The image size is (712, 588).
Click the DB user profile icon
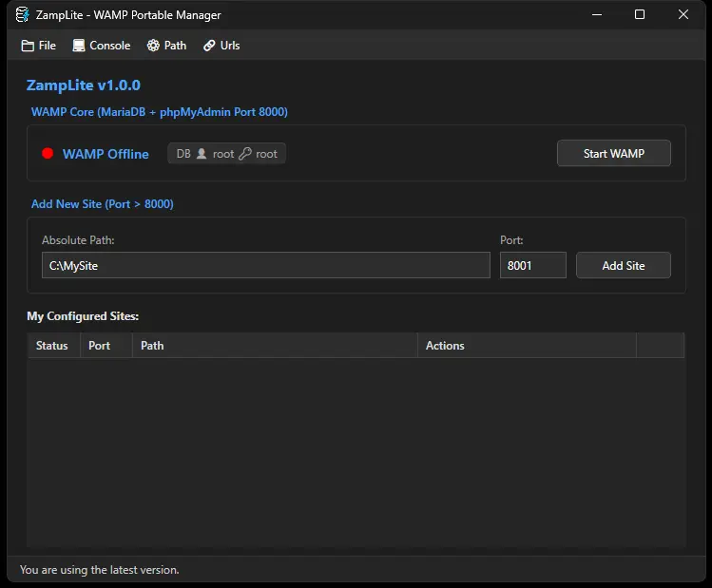[202, 153]
